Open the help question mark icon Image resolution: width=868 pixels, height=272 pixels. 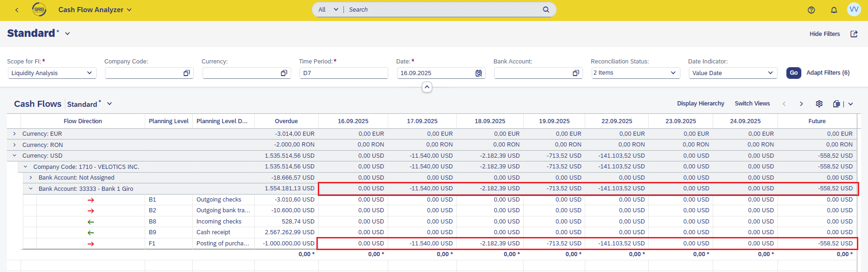(811, 10)
